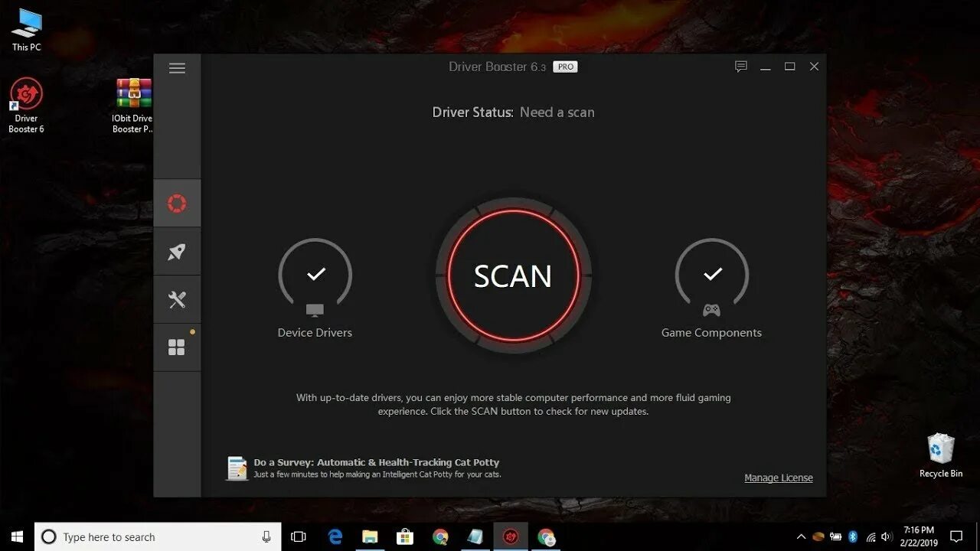Viewport: 980px width, 551px height.
Task: Open the Wi-Fi network tray icon
Action: point(871,537)
